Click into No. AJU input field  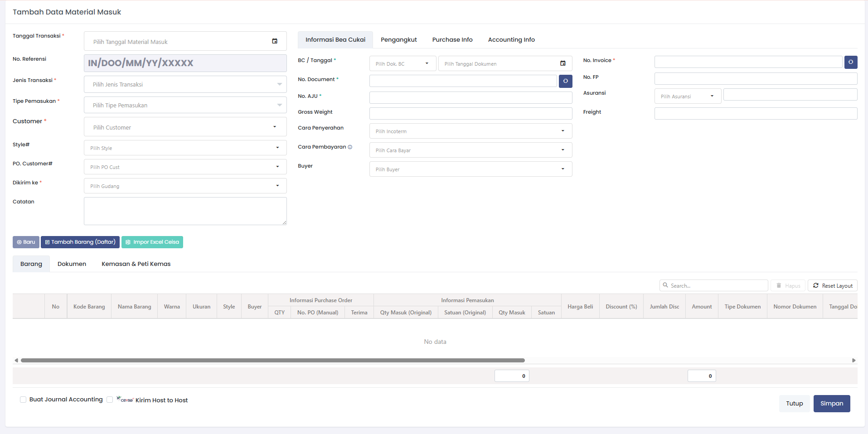pyautogui.click(x=470, y=97)
